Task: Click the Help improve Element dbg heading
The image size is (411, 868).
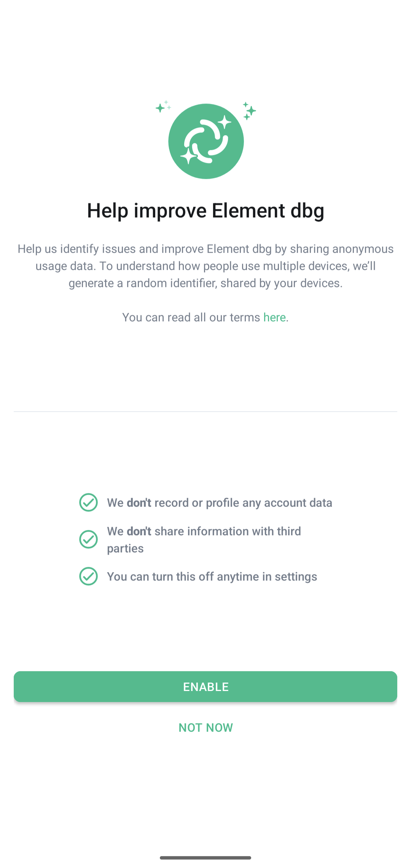Action: pos(205,210)
